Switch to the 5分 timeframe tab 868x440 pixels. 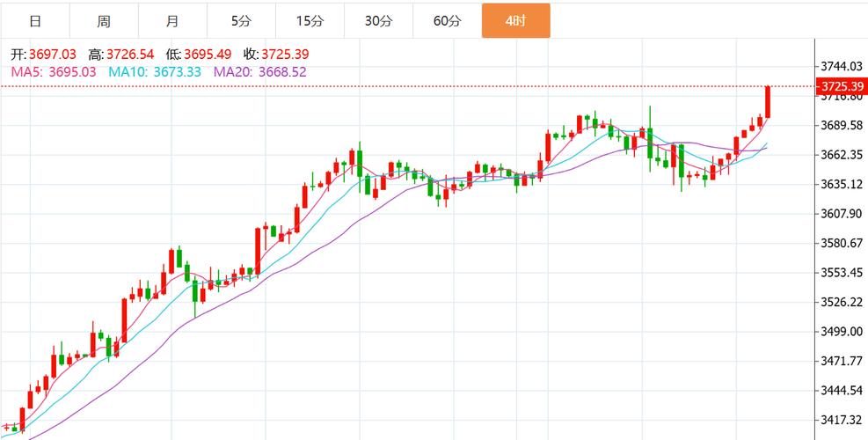point(241,21)
